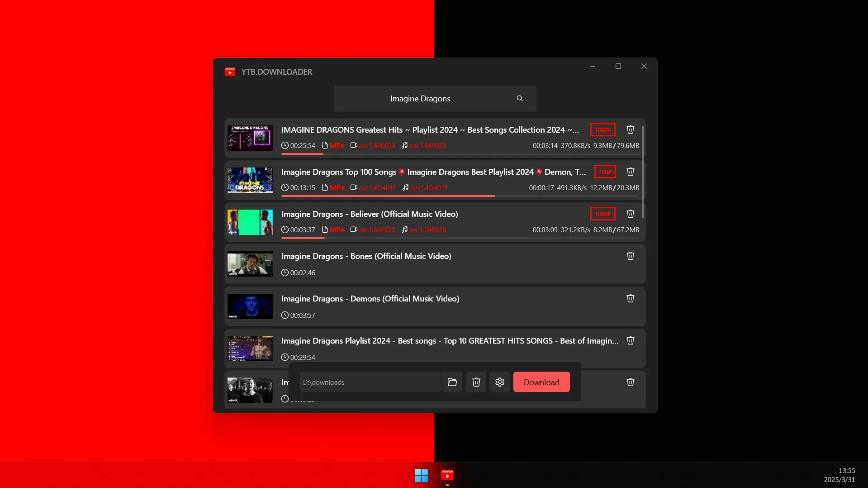Select title 'Imagine Dragons - Demons (Official Music Video)'
The height and width of the screenshot is (488, 868).
point(370,299)
